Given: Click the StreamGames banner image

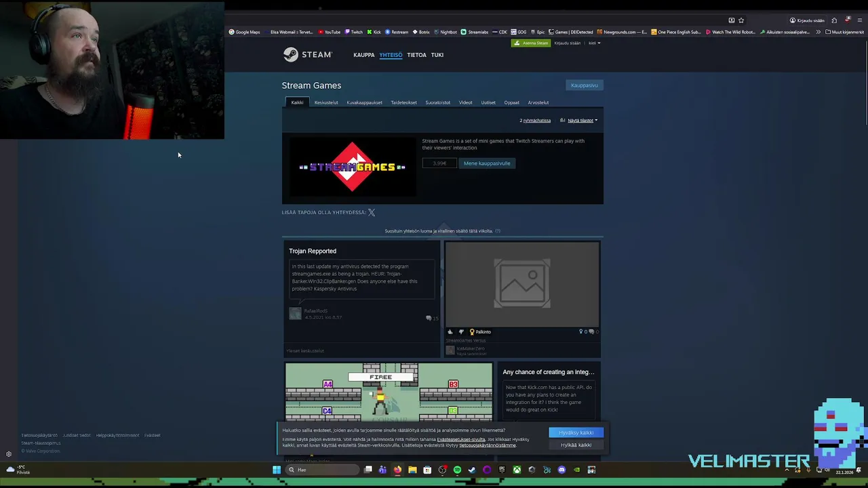Looking at the screenshot, I should click(x=352, y=167).
